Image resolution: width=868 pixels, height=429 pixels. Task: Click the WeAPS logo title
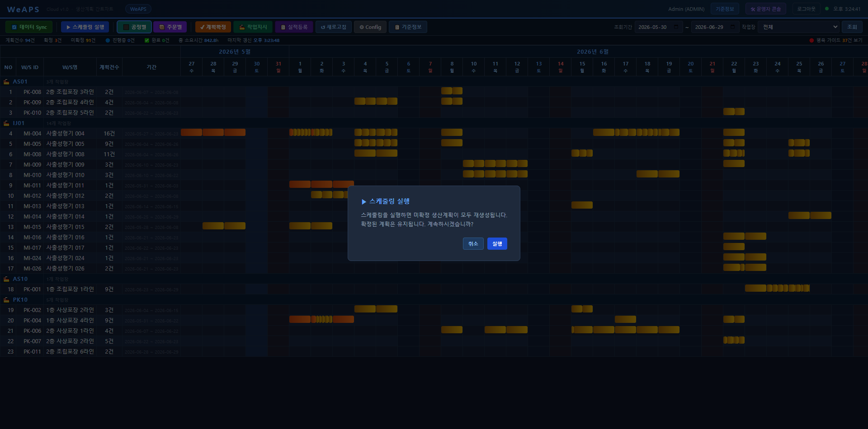tap(23, 9)
